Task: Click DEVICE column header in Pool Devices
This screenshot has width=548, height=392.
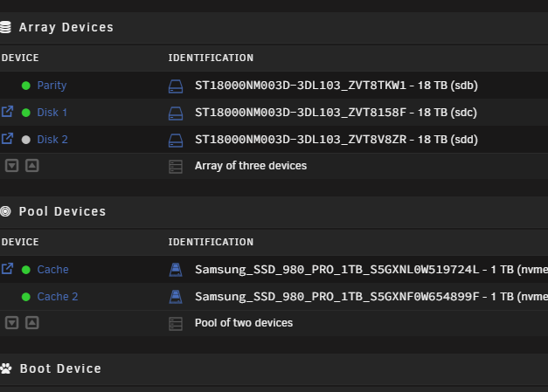Action: point(20,242)
